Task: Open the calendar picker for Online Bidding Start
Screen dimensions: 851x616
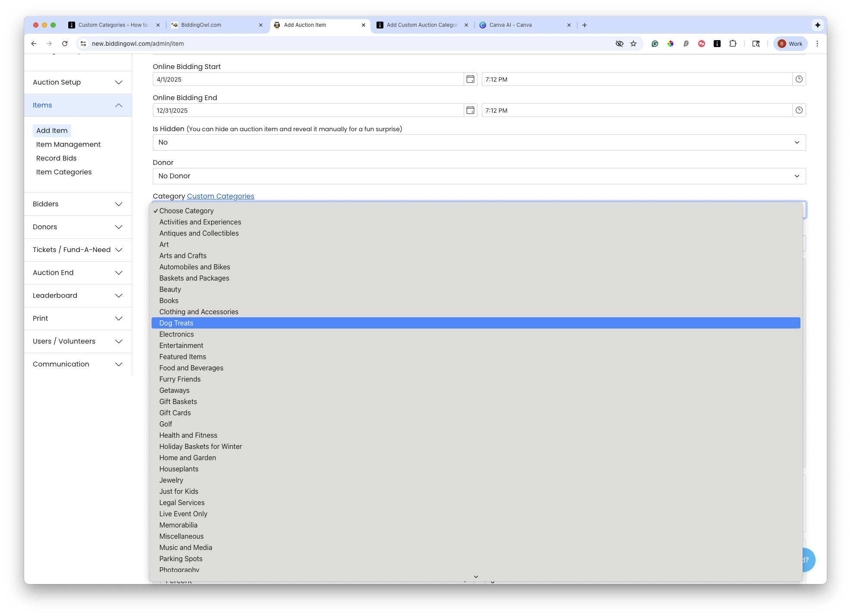Action: pos(471,79)
